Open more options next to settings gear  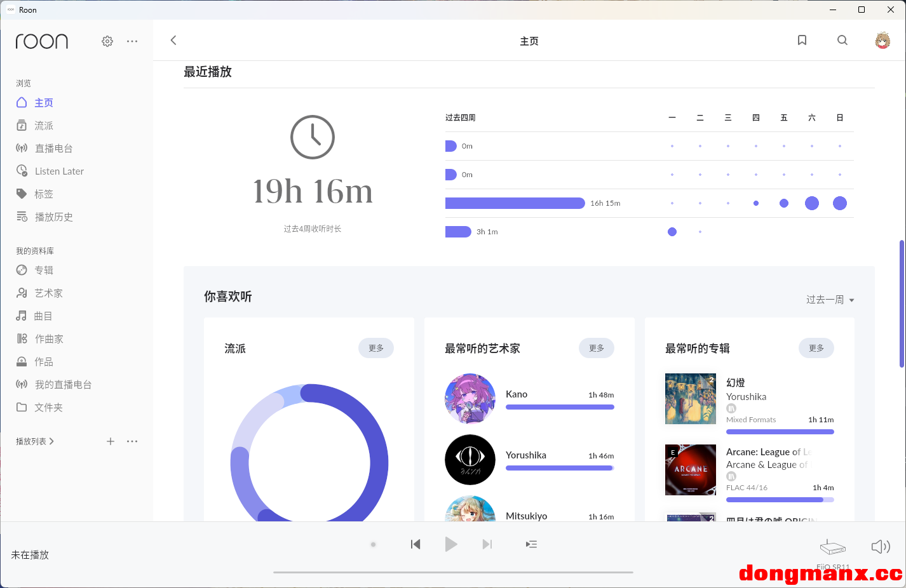(132, 41)
